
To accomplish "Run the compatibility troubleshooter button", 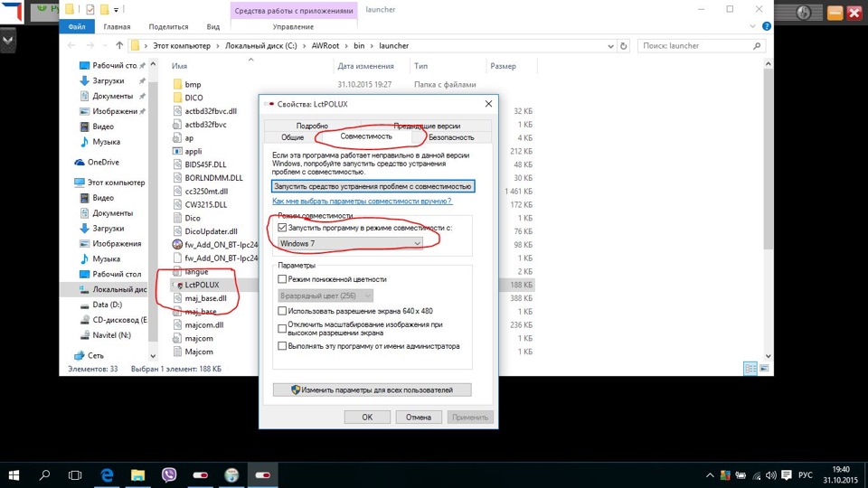I will (x=373, y=186).
